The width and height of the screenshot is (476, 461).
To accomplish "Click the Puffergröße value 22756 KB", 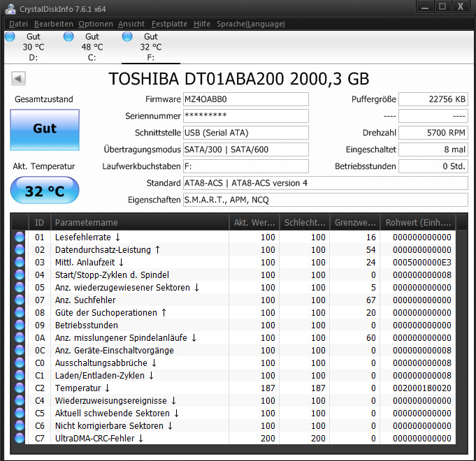I will pos(433,99).
